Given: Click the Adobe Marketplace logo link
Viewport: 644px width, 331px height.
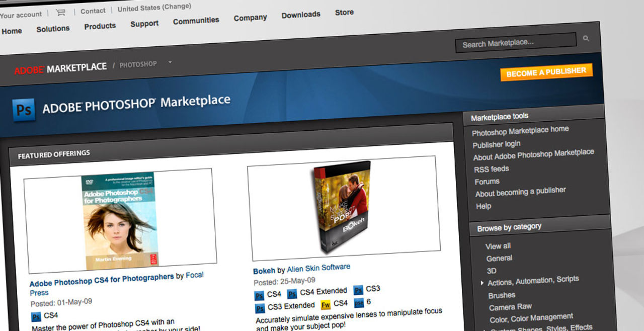Looking at the screenshot, I should click(60, 68).
